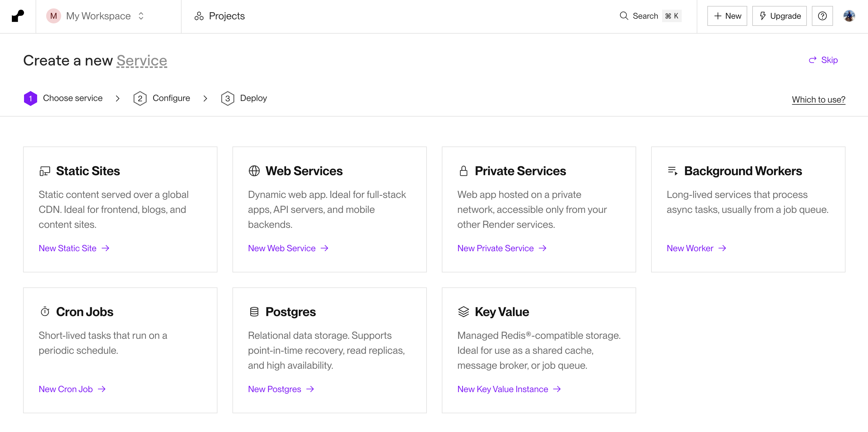The image size is (868, 432).
Task: Click the underlined Service word in heading
Action: (x=142, y=60)
